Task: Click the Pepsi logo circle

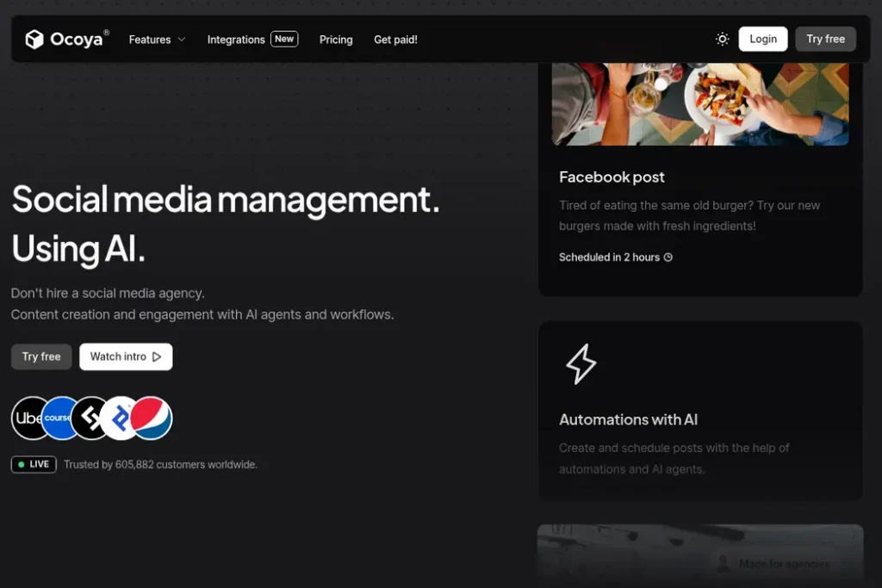Action: click(x=151, y=418)
